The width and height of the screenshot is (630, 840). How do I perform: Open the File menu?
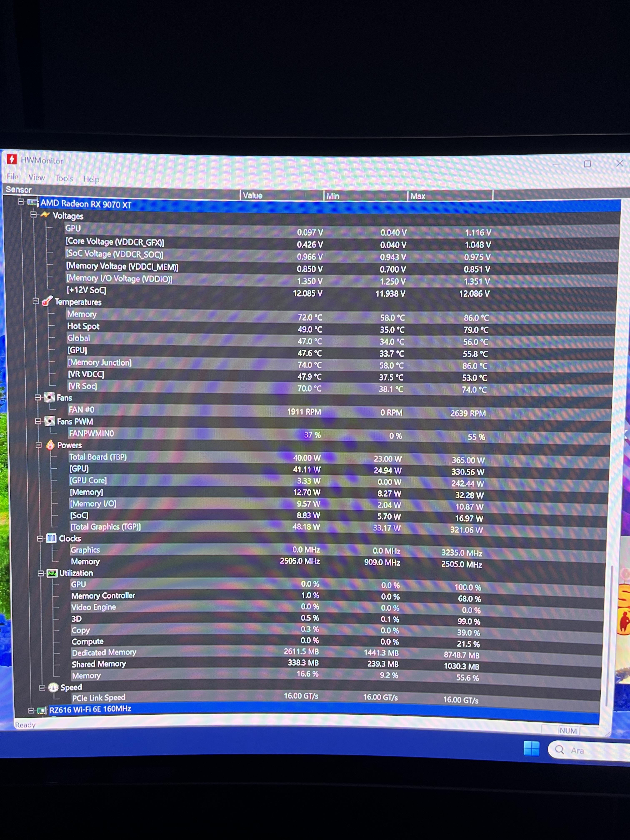click(x=12, y=177)
